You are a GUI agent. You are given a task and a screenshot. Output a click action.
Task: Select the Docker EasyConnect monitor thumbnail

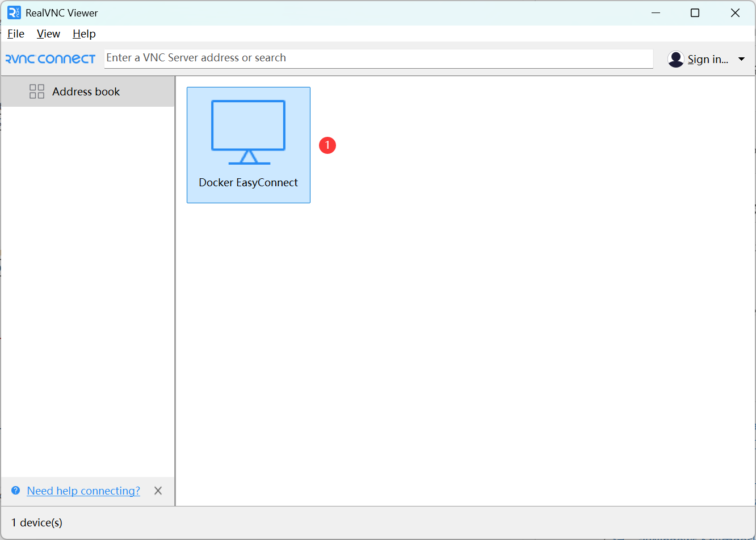(249, 132)
